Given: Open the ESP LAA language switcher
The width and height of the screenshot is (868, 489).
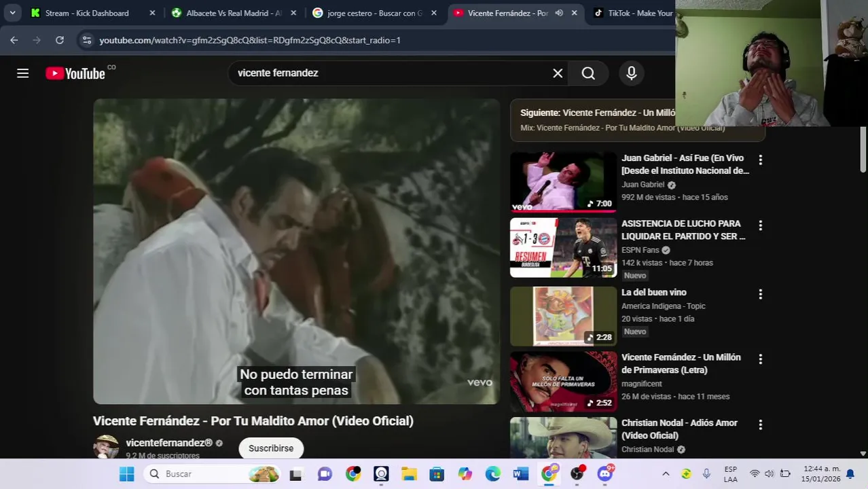Looking at the screenshot, I should click(x=731, y=474).
